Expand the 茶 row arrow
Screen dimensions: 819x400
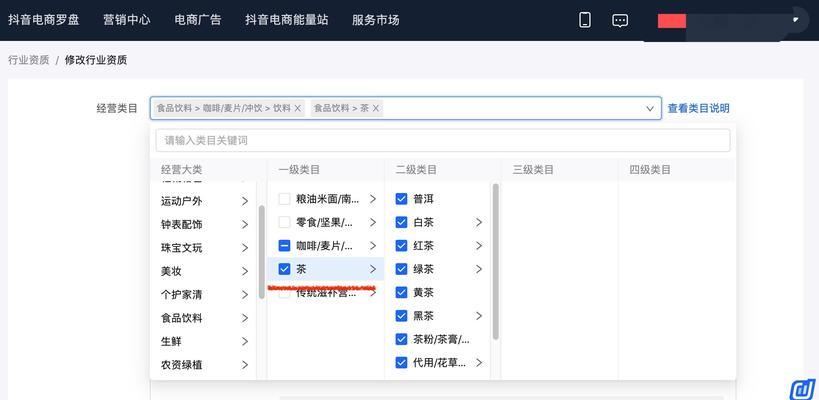tap(372, 269)
